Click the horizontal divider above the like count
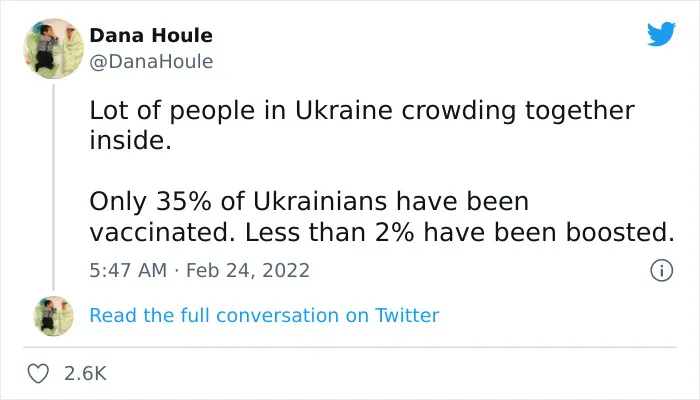Viewport: 700px width, 400px height. (x=350, y=347)
